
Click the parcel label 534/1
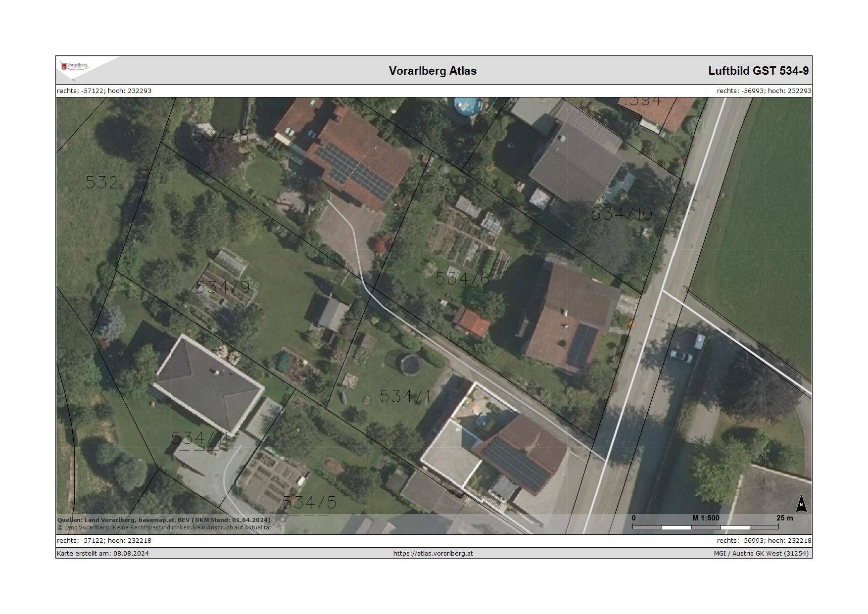[x=405, y=396]
